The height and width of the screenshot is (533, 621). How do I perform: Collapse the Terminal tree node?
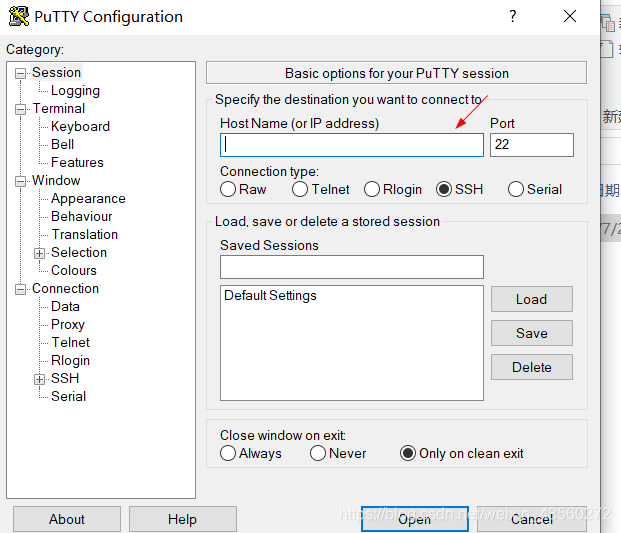pos(20,109)
